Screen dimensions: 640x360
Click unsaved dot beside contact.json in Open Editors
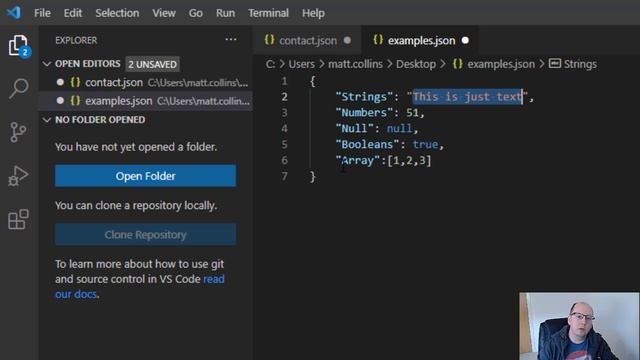[x=60, y=82]
